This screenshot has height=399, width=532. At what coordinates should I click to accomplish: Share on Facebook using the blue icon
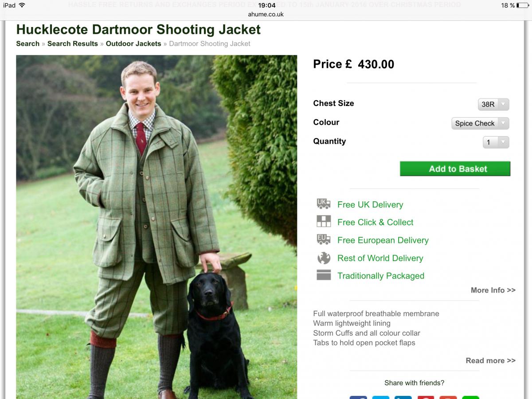(x=358, y=397)
